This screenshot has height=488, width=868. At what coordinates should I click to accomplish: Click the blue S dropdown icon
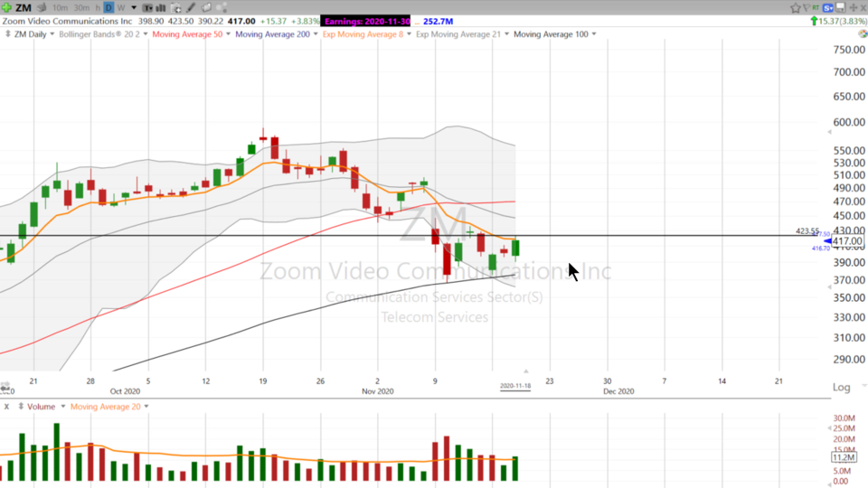coord(828,8)
